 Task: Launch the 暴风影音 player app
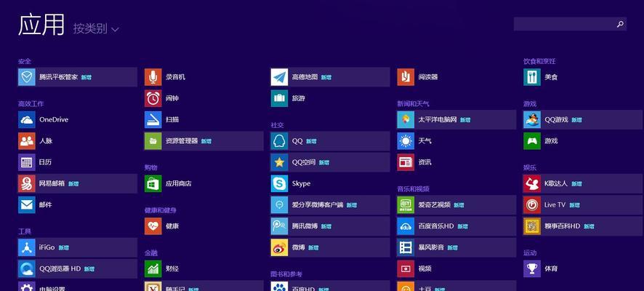tap(456, 247)
